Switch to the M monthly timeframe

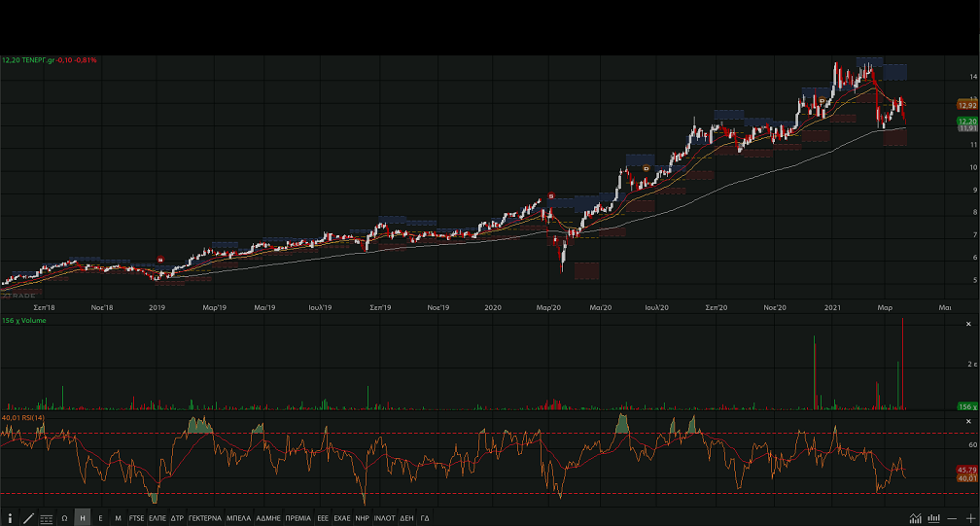118,518
